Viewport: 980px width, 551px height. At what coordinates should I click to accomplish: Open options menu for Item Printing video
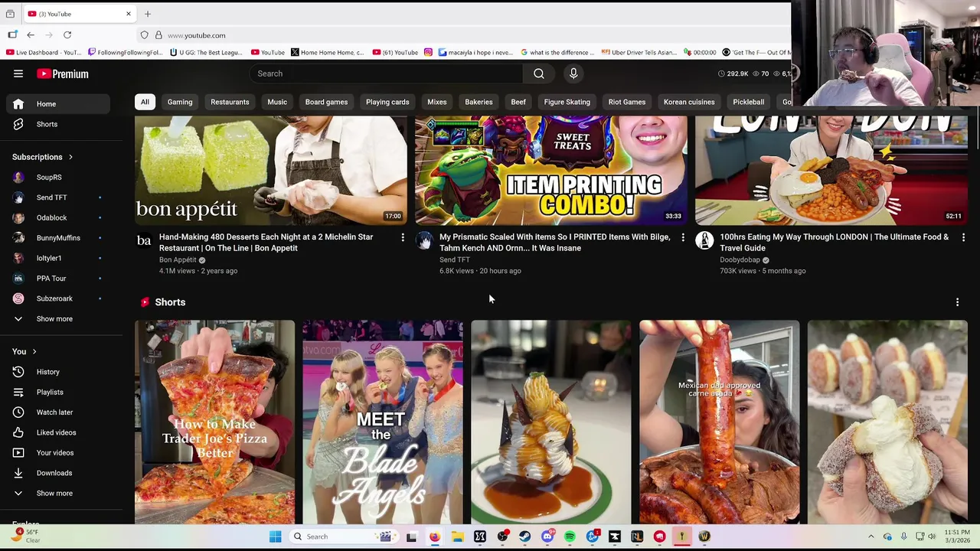683,238
